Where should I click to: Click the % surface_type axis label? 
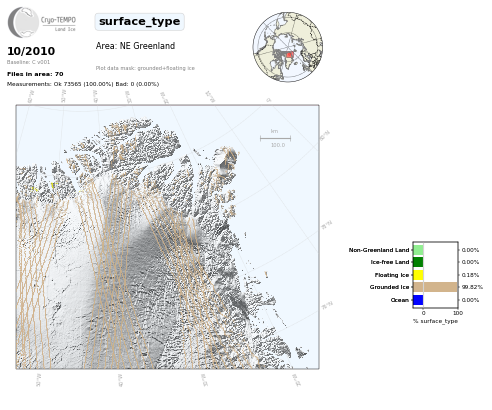tap(435, 321)
